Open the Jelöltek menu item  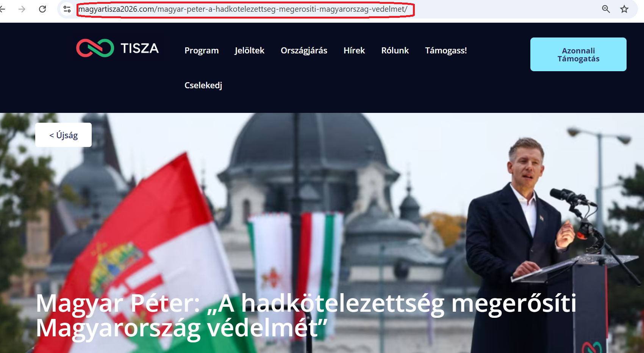click(249, 50)
